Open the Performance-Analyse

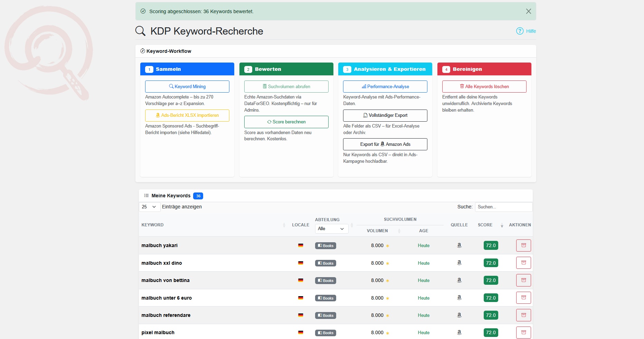coord(385,86)
